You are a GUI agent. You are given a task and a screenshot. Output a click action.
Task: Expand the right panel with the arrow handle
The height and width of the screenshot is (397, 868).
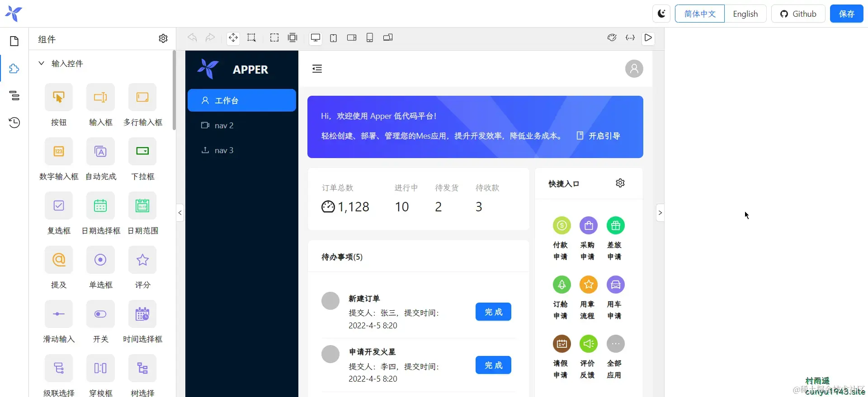[x=660, y=213]
